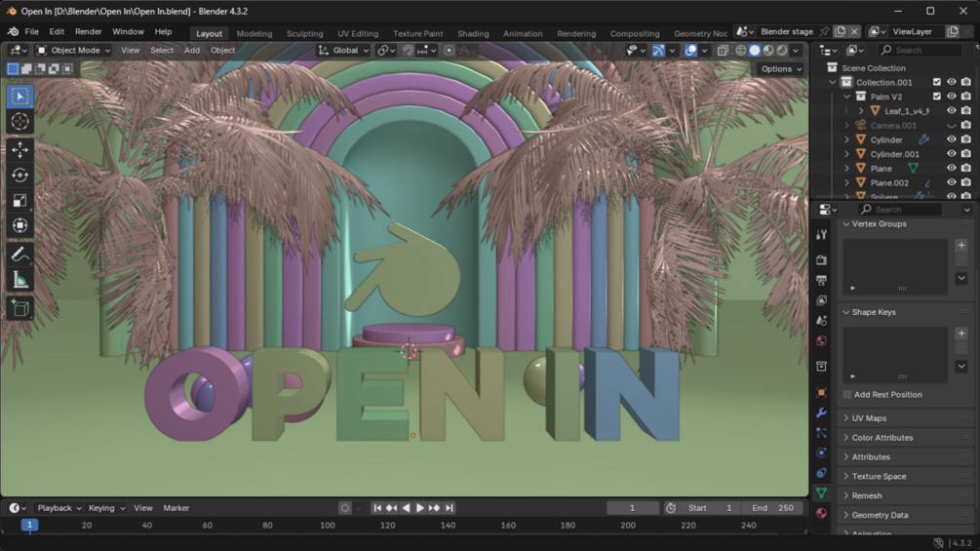Open the Modifiers properties tab
980x551 pixels.
click(822, 413)
